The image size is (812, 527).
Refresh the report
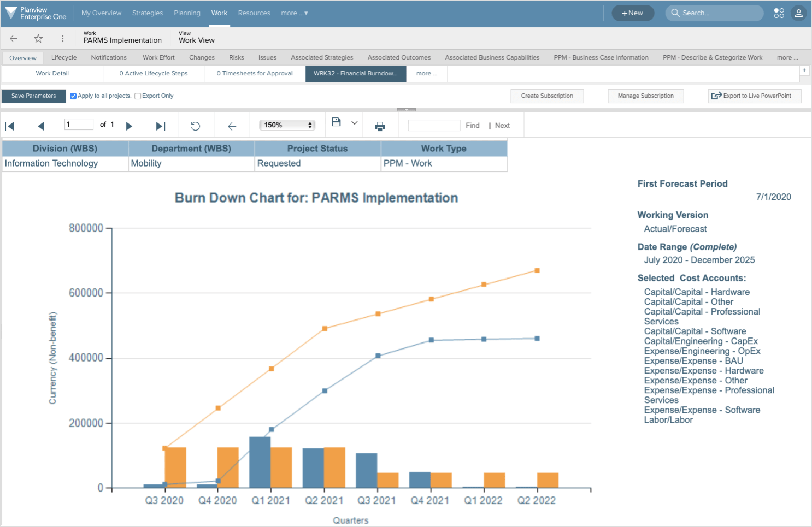(x=195, y=126)
